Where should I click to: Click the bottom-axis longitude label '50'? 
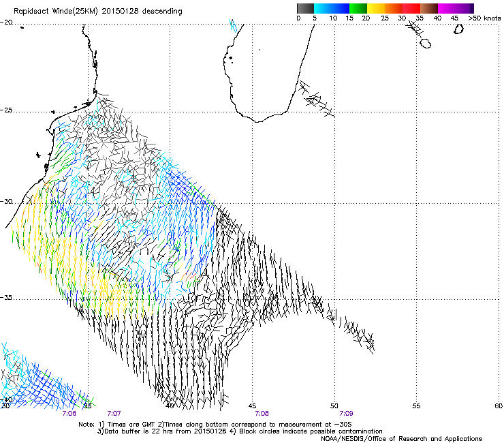334,406
